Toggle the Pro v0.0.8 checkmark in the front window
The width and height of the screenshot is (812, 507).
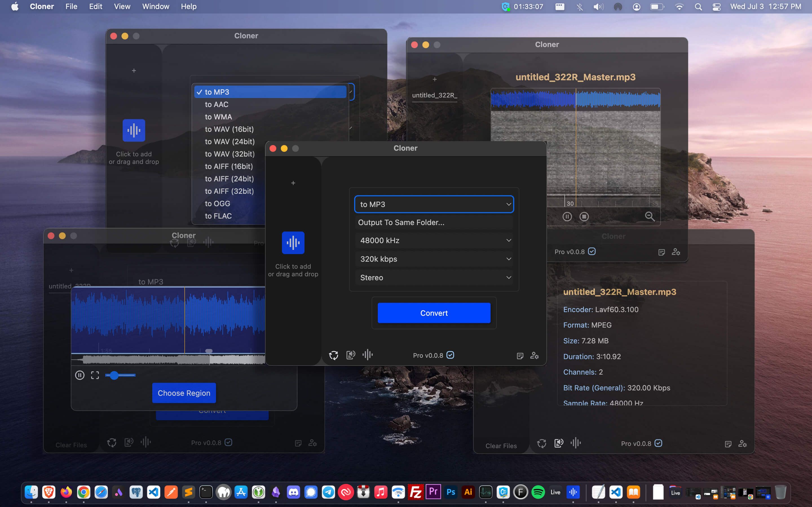[451, 355]
